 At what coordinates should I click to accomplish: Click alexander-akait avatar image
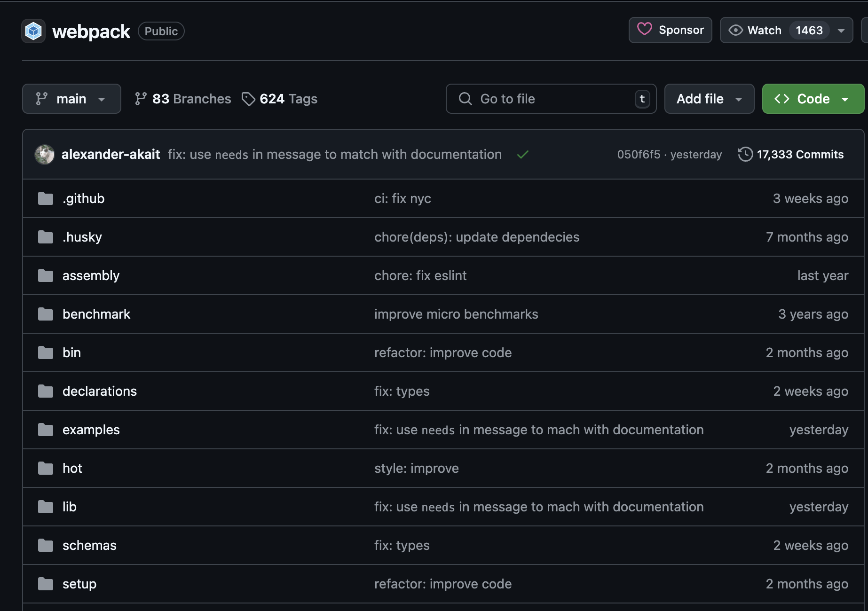coord(45,154)
